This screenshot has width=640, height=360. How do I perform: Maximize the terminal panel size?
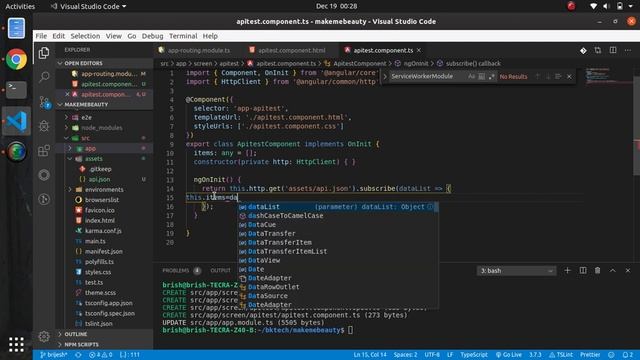(x=613, y=271)
